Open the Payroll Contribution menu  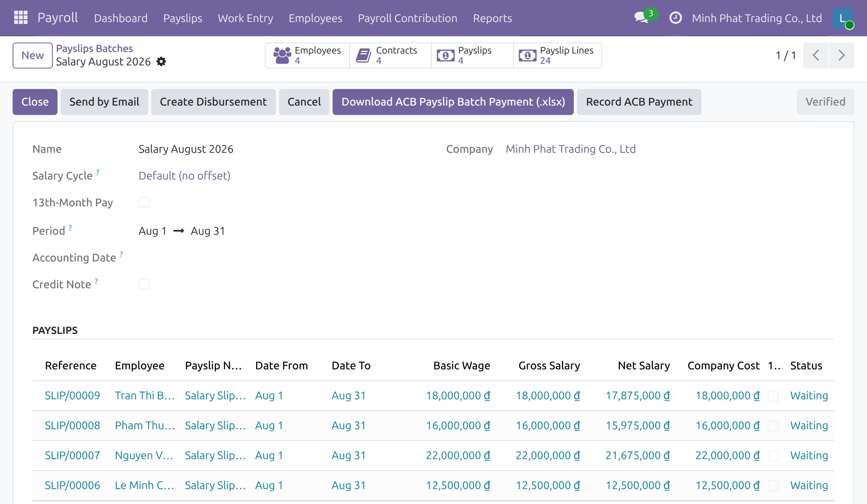[407, 18]
